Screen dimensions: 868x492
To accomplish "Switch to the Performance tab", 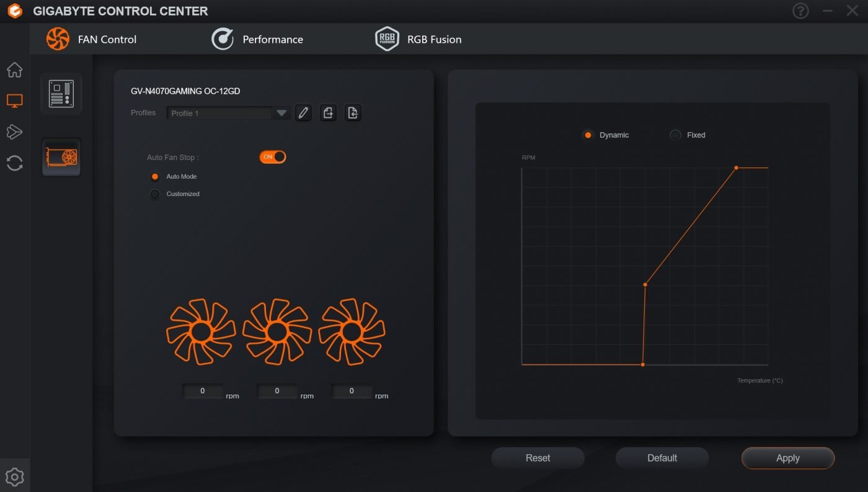I will 257,39.
